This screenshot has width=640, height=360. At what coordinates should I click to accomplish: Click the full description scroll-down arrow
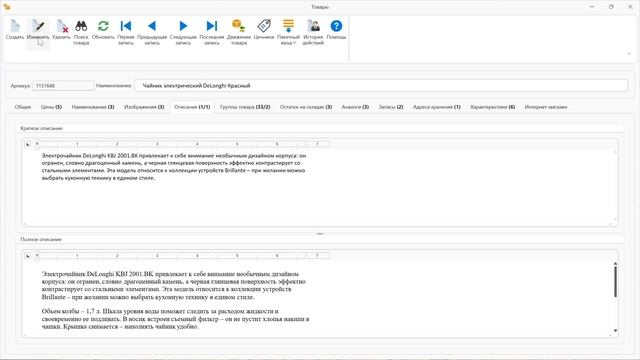(615, 331)
